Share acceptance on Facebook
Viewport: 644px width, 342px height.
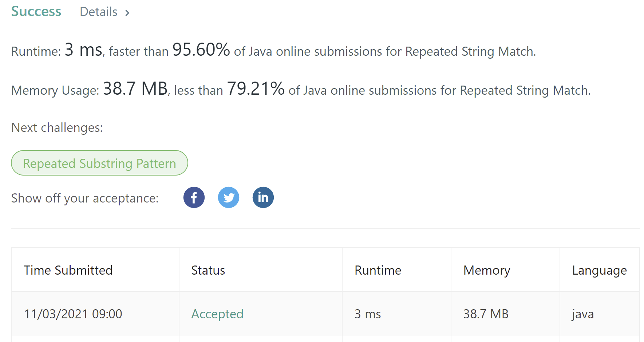click(x=194, y=197)
